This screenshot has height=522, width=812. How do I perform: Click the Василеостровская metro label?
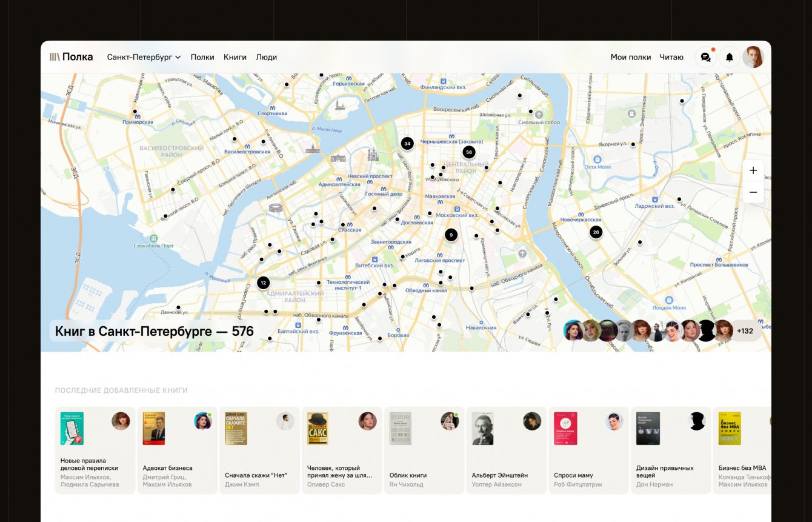247,152
